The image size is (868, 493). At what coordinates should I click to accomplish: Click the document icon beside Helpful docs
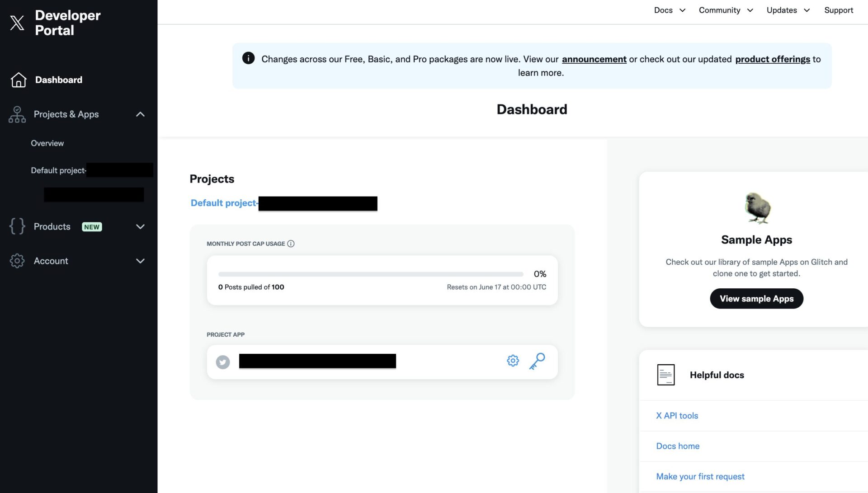(x=665, y=375)
